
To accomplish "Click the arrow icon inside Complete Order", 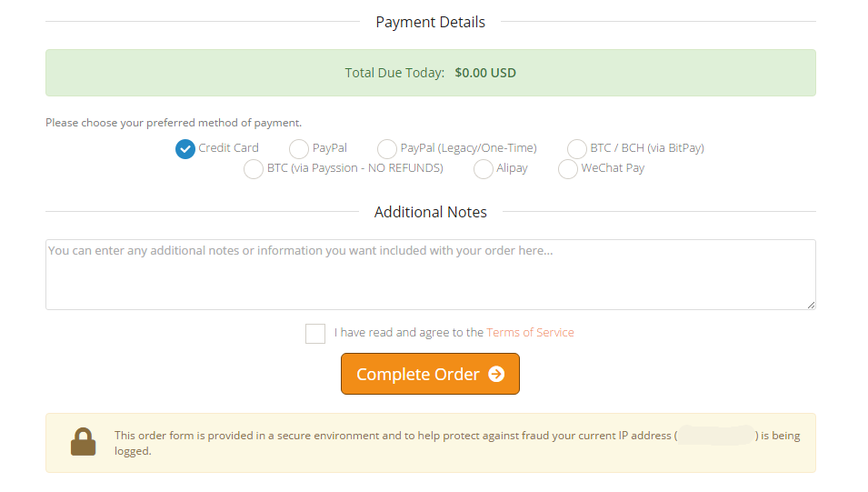I will [496, 375].
